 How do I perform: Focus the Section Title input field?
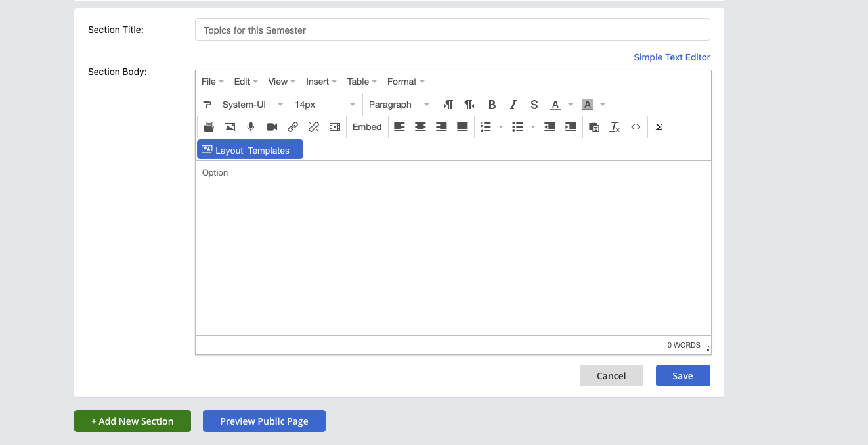pos(452,30)
